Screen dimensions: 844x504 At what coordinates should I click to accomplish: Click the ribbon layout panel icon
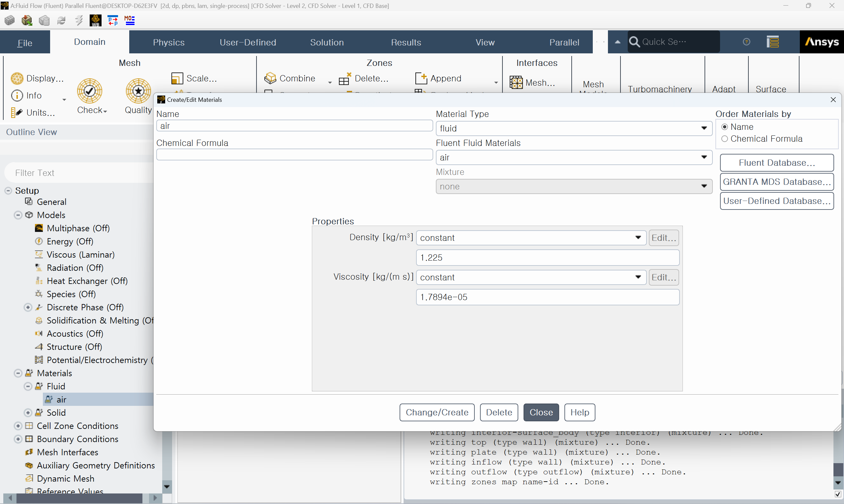772,42
